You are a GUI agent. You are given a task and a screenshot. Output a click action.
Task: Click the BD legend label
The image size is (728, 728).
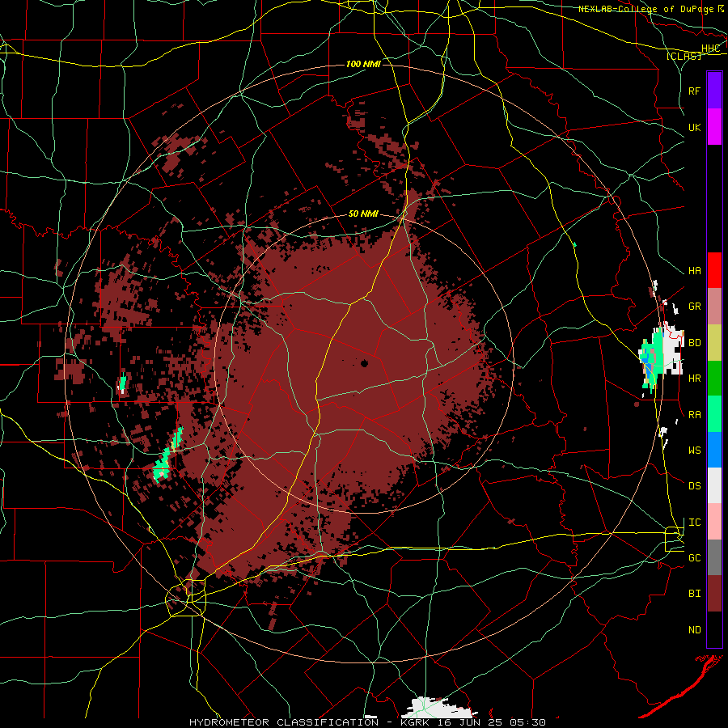(x=694, y=343)
